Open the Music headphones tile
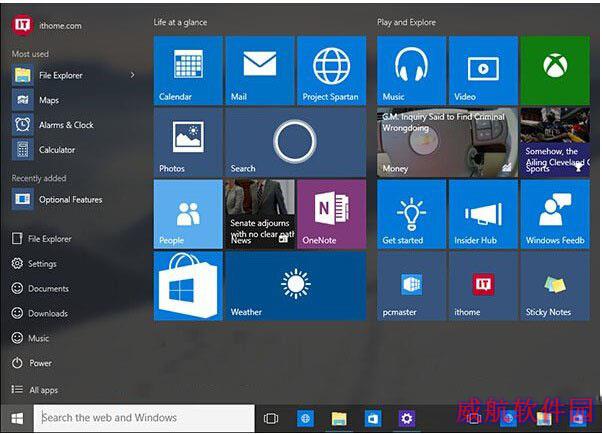Screen dimensions: 602x434 tap(412, 71)
